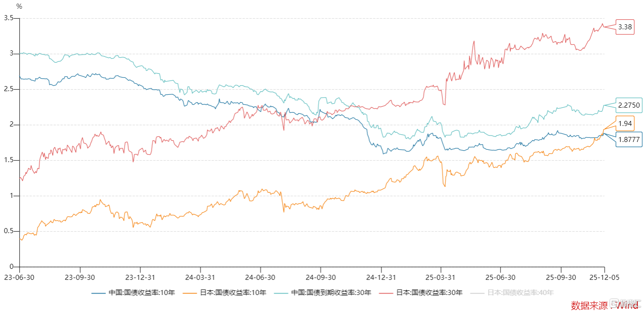Hide series via 日本:国债收益率:10年 legend text
The width and height of the screenshot is (644, 311).
pyautogui.click(x=233, y=292)
